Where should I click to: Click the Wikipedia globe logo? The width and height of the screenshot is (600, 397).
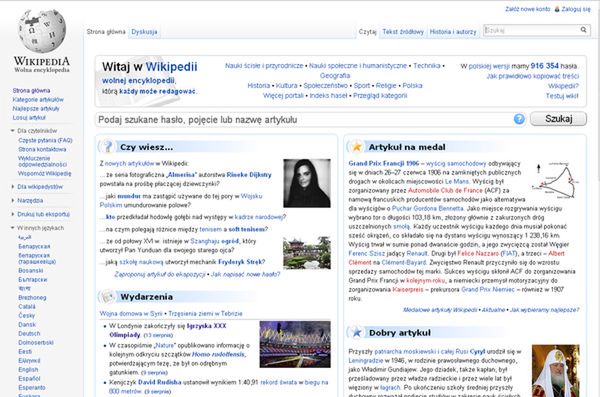point(42,31)
